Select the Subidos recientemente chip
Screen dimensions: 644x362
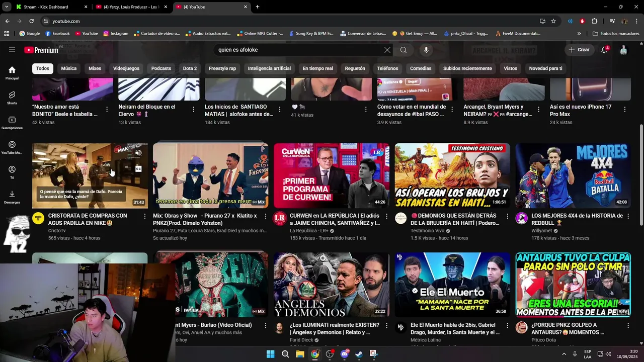[x=467, y=68]
